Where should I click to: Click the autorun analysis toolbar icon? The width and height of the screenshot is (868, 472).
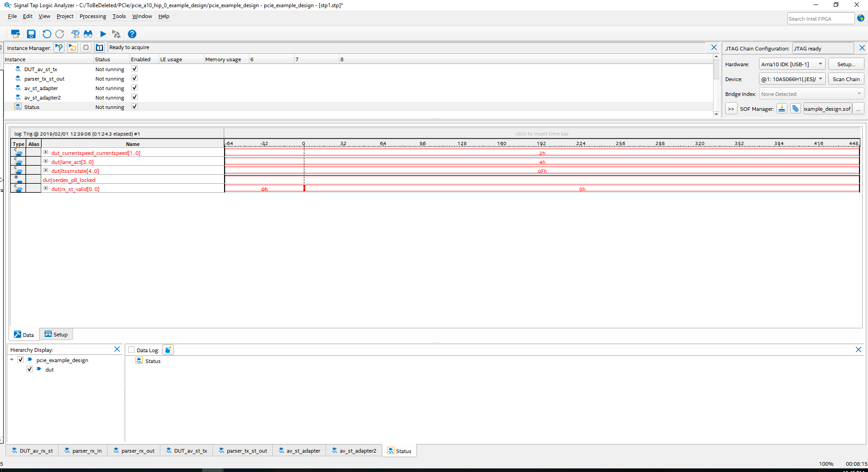116,34
